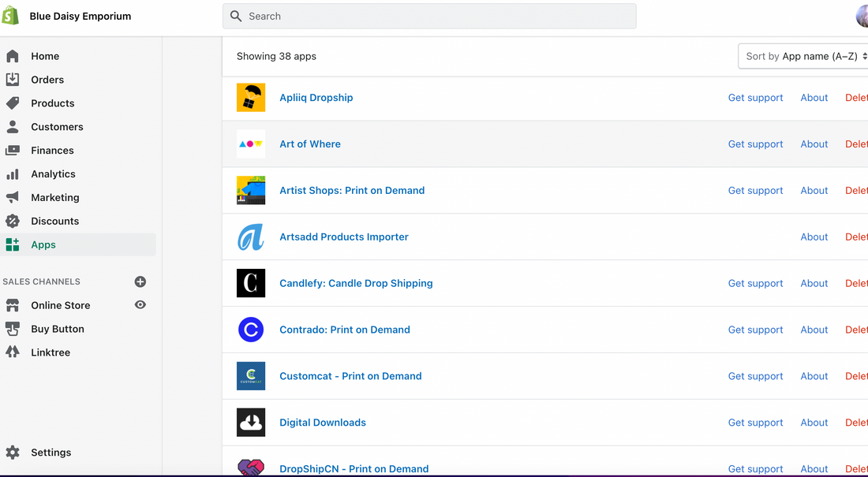
Task: Click the Settings gear icon
Action: point(12,452)
